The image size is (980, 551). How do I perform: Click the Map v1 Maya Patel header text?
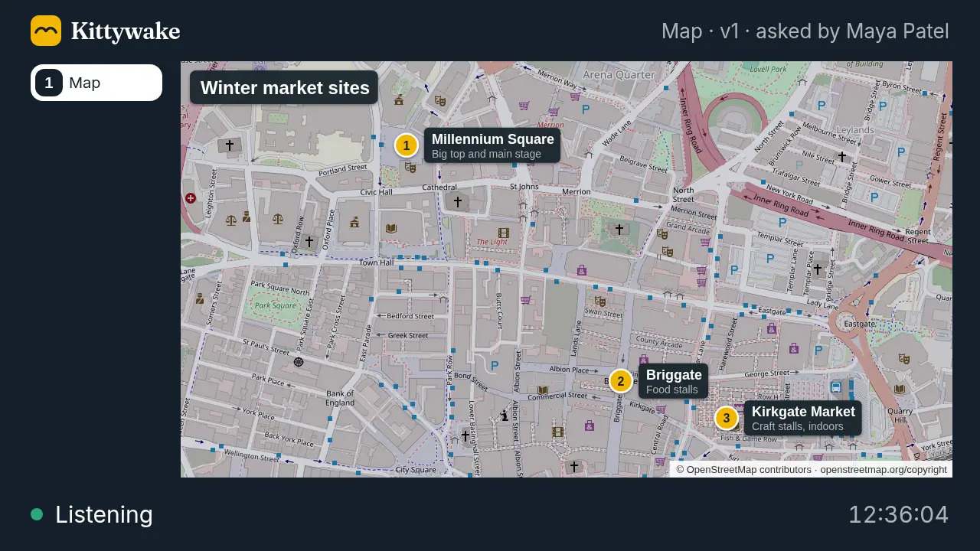click(805, 31)
